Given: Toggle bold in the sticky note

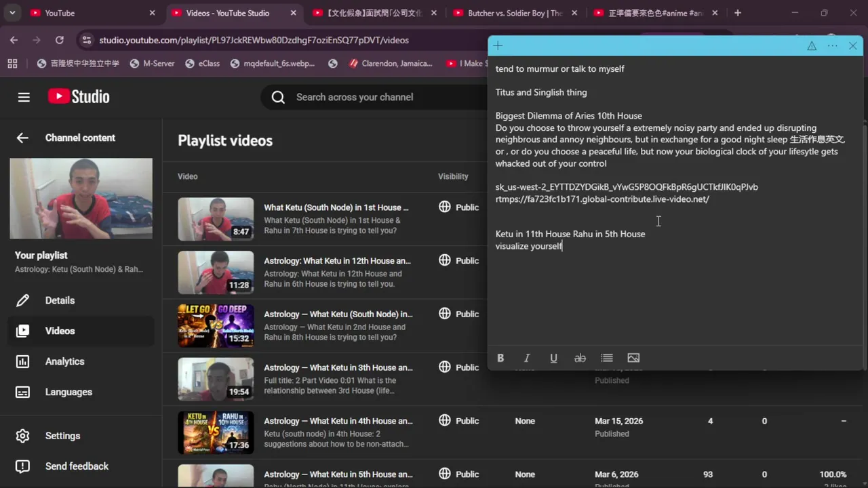Looking at the screenshot, I should pyautogui.click(x=500, y=358).
